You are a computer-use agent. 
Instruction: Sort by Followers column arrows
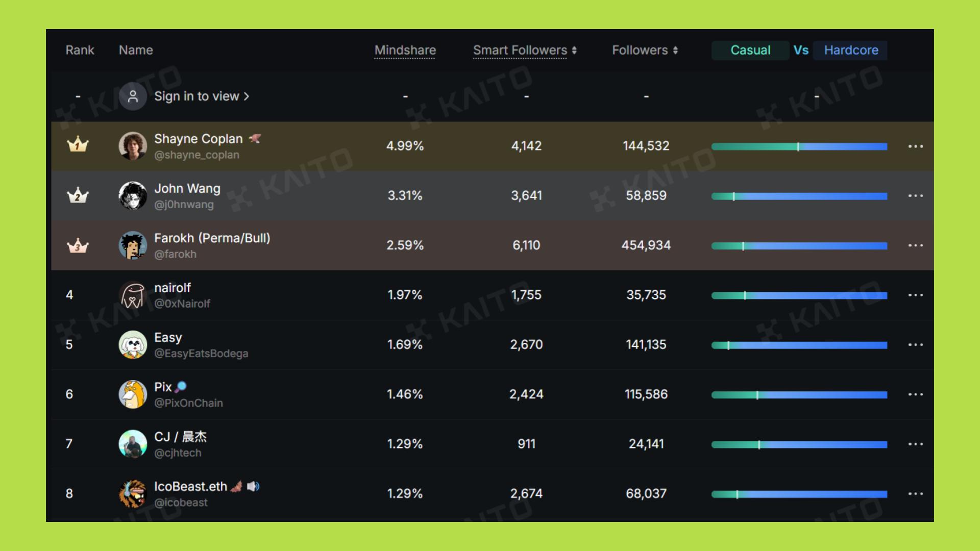675,50
